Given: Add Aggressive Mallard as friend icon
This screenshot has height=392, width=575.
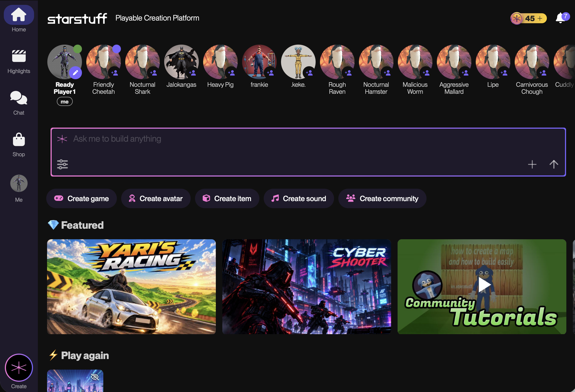Looking at the screenshot, I should pyautogui.click(x=465, y=73).
